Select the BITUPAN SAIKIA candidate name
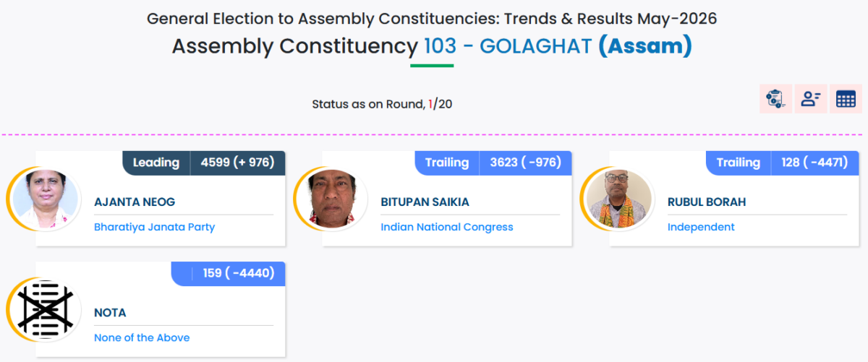This screenshot has height=362, width=868. pyautogui.click(x=425, y=202)
